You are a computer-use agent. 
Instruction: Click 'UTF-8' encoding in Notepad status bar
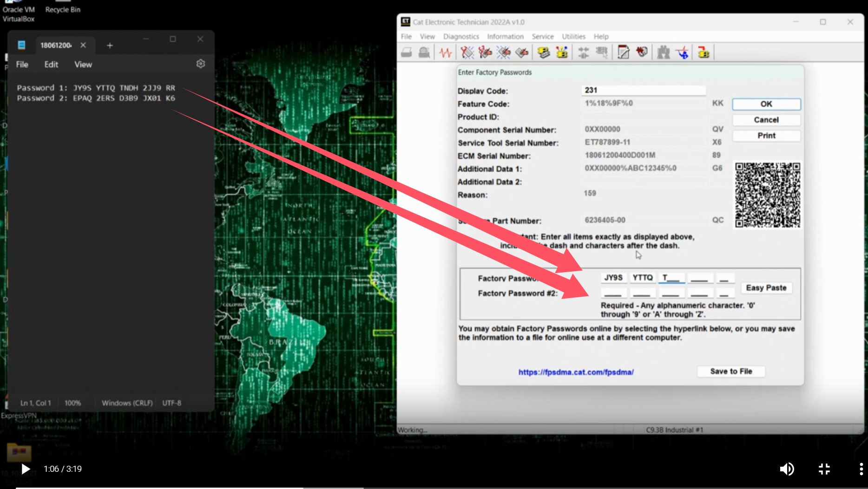(172, 403)
